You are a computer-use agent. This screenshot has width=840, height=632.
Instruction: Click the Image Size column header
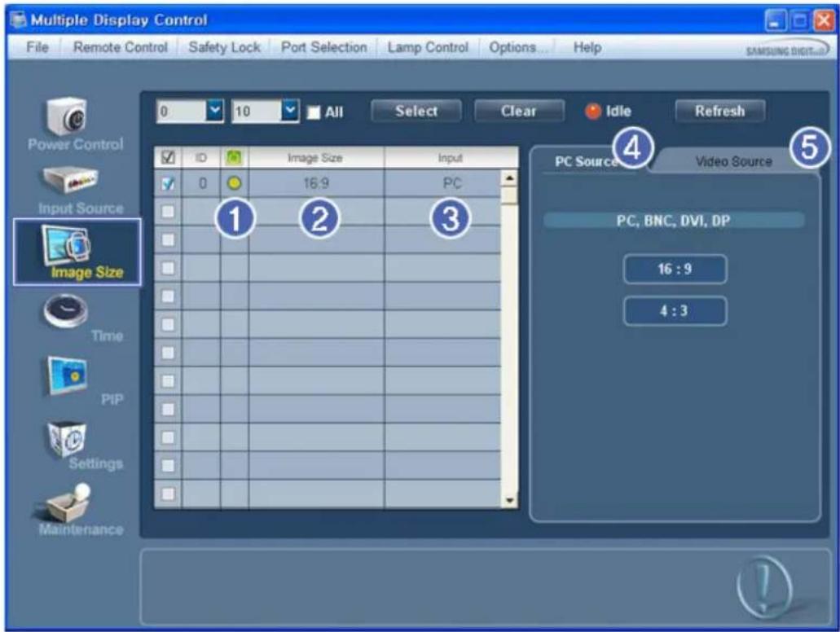[x=316, y=157]
